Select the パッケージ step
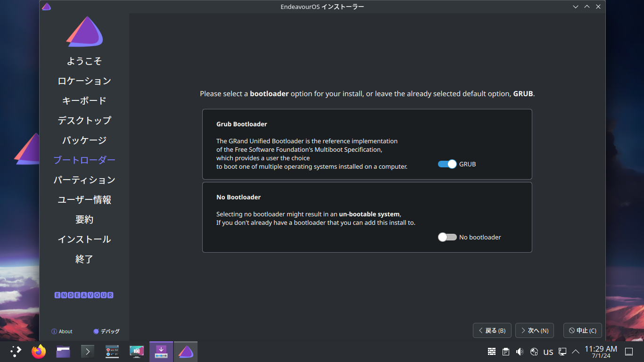The width and height of the screenshot is (644, 362). click(x=84, y=140)
